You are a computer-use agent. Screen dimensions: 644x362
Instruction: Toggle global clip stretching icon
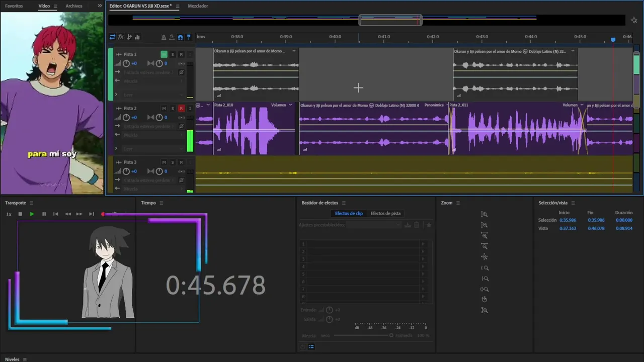(172, 37)
